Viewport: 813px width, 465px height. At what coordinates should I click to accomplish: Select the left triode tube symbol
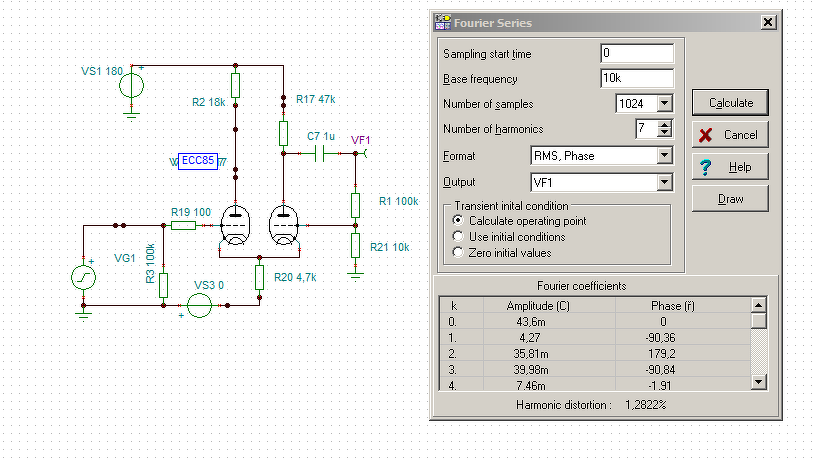[x=235, y=225]
